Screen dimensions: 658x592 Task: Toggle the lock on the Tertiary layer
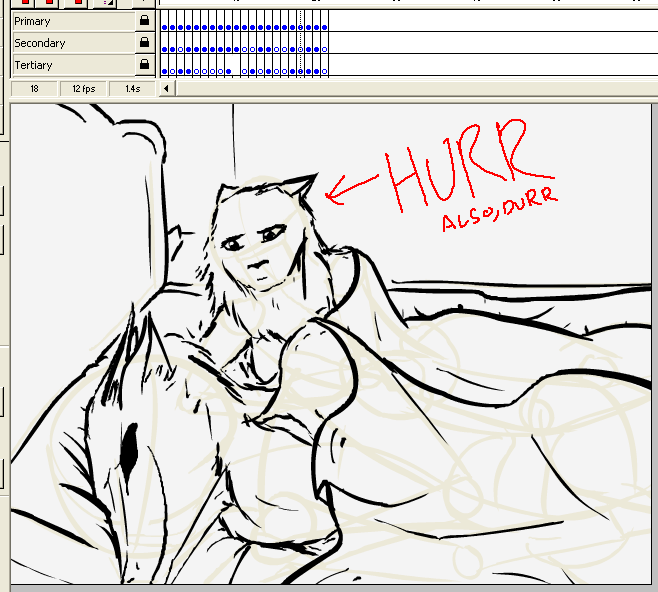pos(145,65)
